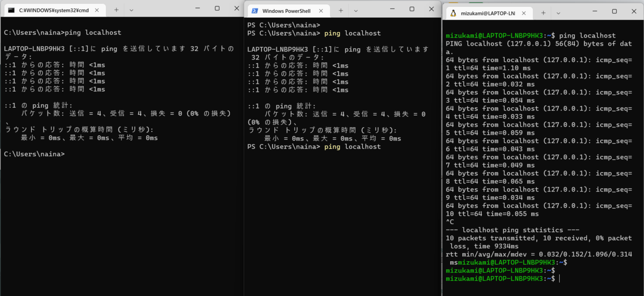Click the 'パケット数: 送信 = 4' line in PowerShell
644x296 pixels.
click(x=345, y=114)
